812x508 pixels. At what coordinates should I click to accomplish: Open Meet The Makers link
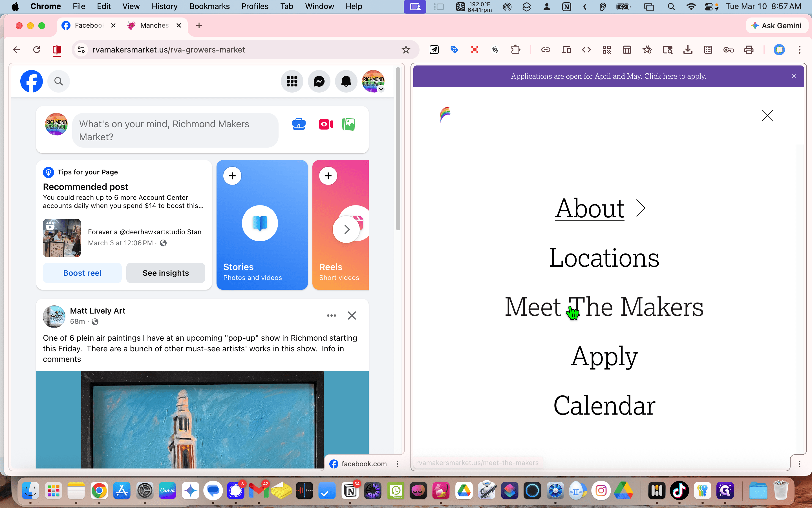pyautogui.click(x=604, y=307)
